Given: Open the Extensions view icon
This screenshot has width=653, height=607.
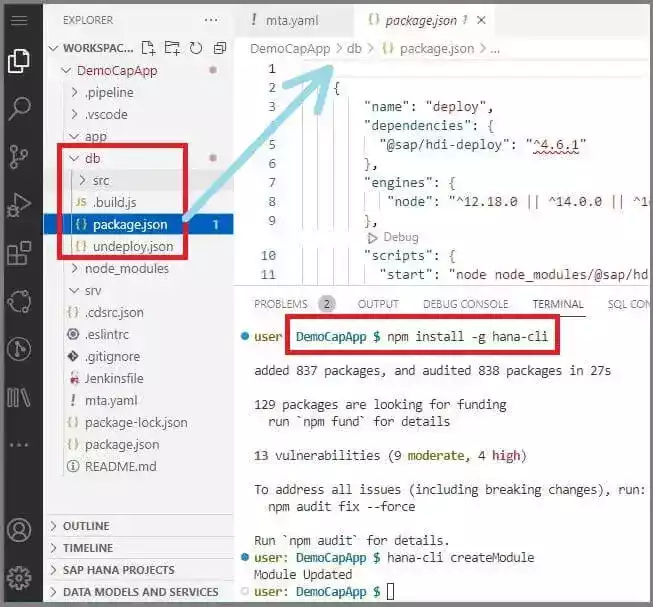Looking at the screenshot, I should pyautogui.click(x=19, y=253).
